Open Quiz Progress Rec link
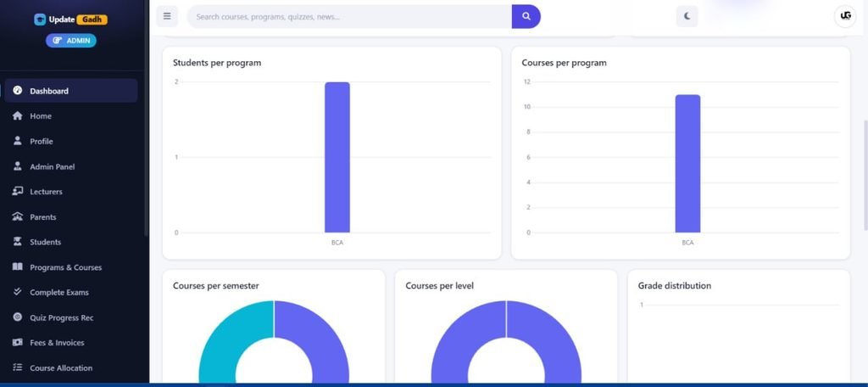Viewport: 868px width, 387px height. tap(71, 317)
